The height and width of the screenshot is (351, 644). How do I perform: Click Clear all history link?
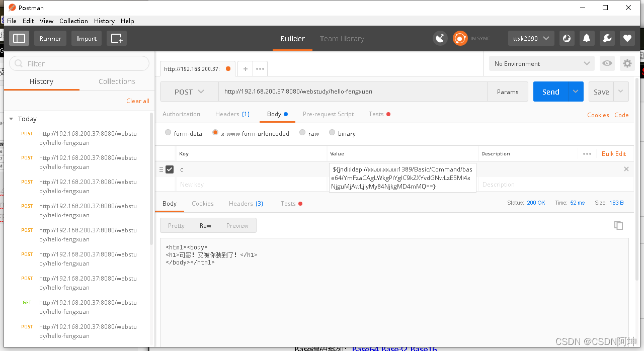pyautogui.click(x=138, y=101)
